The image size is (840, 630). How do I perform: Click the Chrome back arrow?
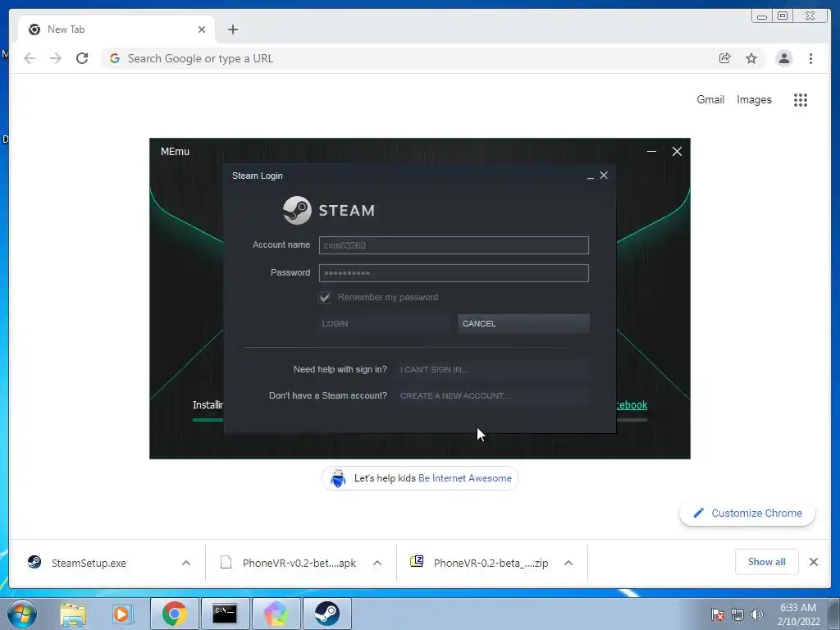point(30,58)
